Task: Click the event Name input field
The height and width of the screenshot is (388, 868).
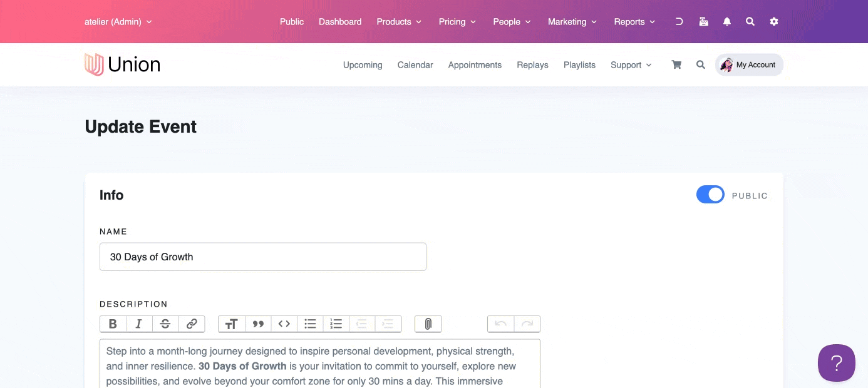Action: click(x=263, y=257)
